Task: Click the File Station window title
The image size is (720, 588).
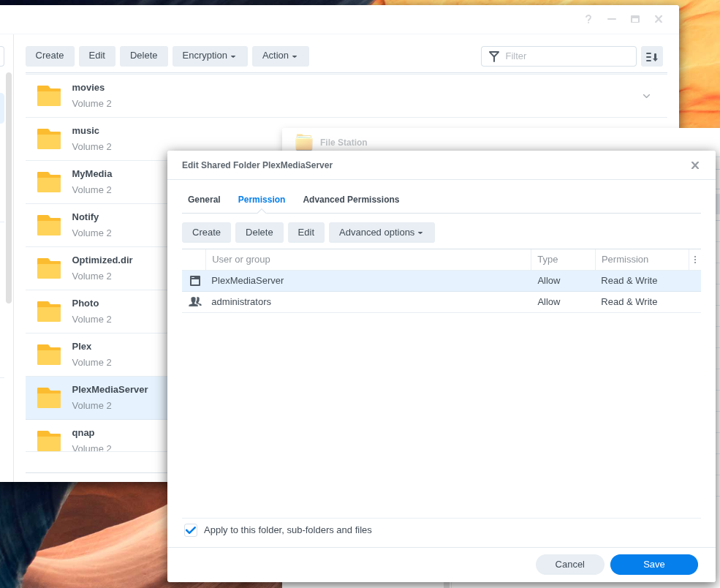Action: pos(344,143)
